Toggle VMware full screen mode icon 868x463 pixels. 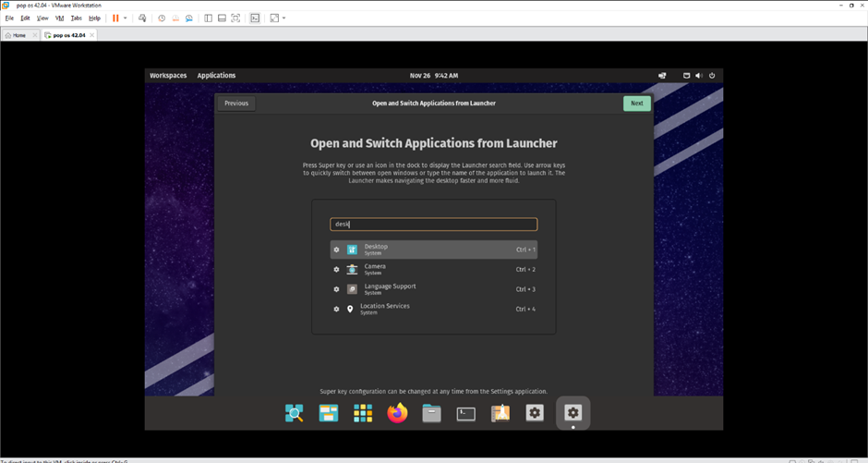click(235, 18)
